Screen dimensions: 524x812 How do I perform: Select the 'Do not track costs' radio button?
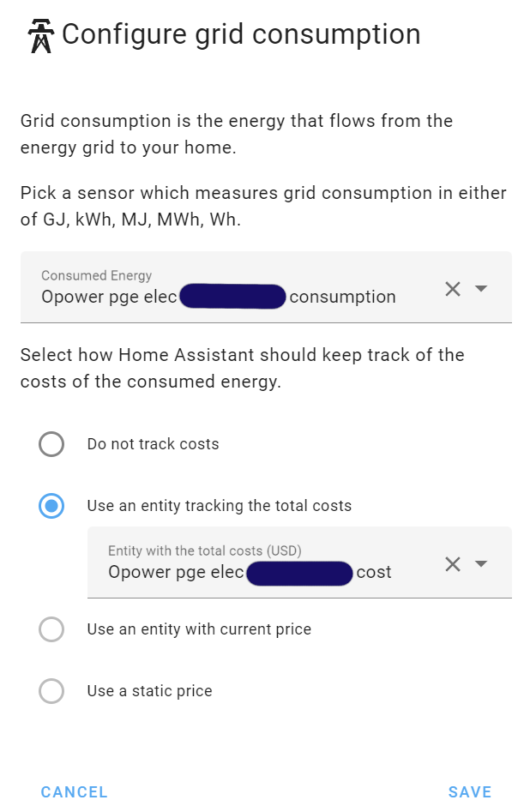coord(51,444)
